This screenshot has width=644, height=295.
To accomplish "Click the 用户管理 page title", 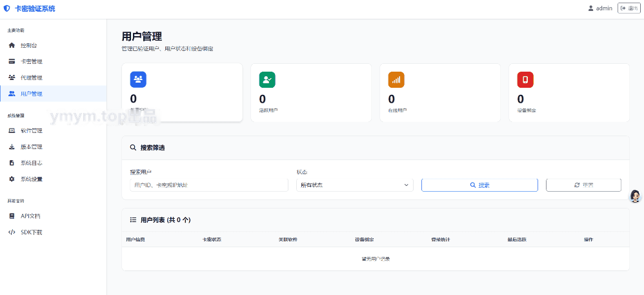I will (142, 36).
